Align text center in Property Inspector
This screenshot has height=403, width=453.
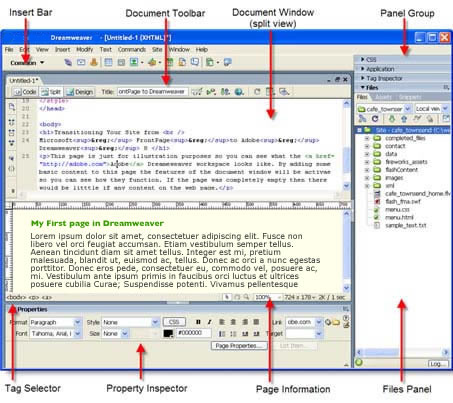coord(233,322)
